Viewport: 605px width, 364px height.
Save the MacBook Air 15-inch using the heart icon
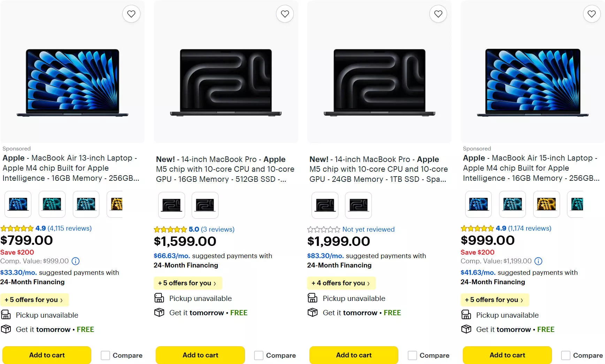point(592,14)
